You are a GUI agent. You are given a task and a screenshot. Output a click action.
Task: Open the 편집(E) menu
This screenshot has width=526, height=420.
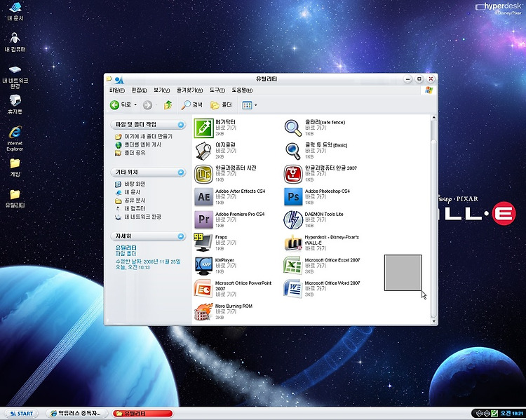[140, 90]
